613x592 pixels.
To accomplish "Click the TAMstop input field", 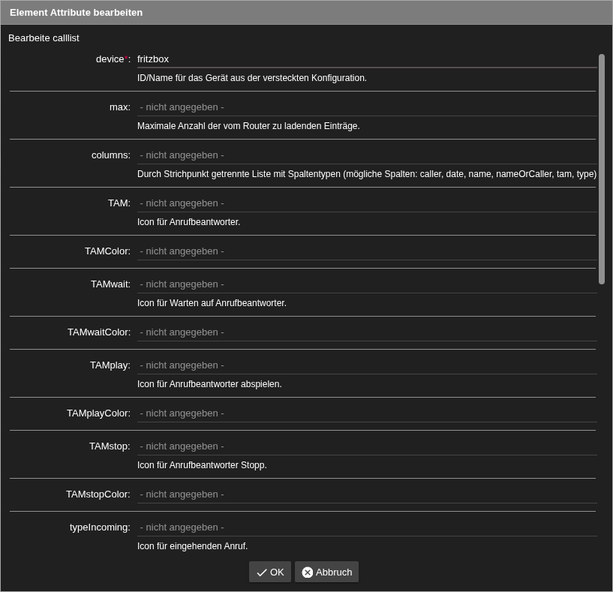I will pyautogui.click(x=367, y=447).
